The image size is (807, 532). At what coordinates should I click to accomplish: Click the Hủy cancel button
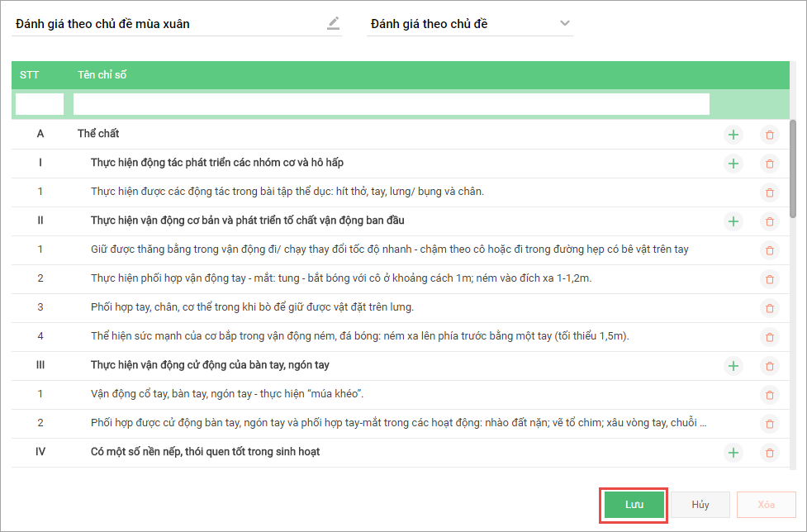(x=700, y=505)
